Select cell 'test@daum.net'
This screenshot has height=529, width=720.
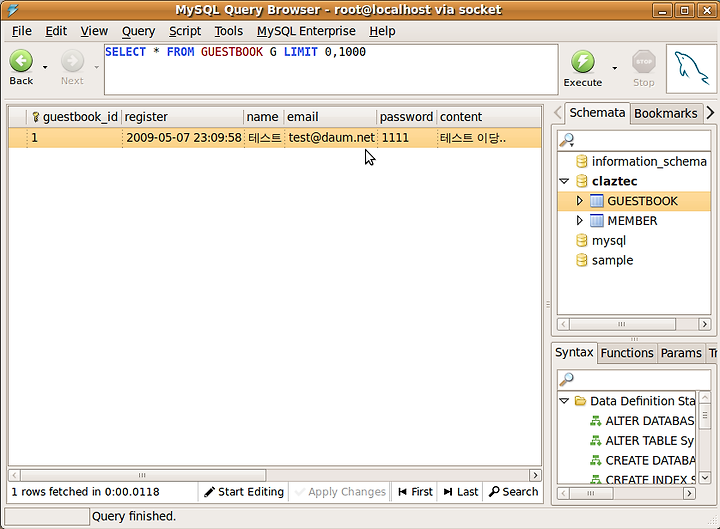point(331,138)
